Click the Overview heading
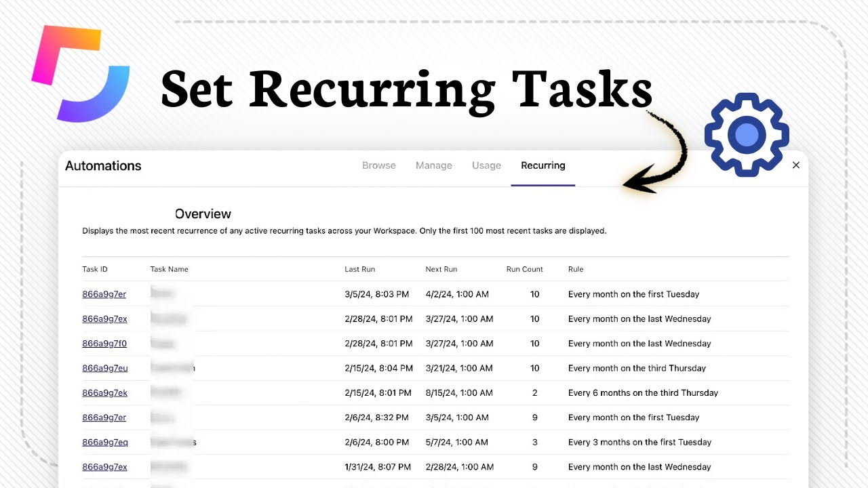Viewport: 868px width, 488px height. 203,213
